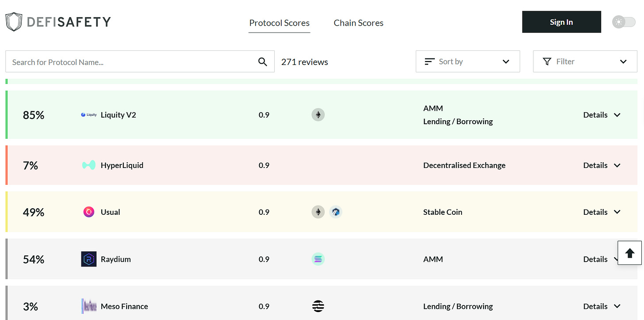The width and height of the screenshot is (644, 320).
Task: Open the Filter dropdown
Action: 585,61
